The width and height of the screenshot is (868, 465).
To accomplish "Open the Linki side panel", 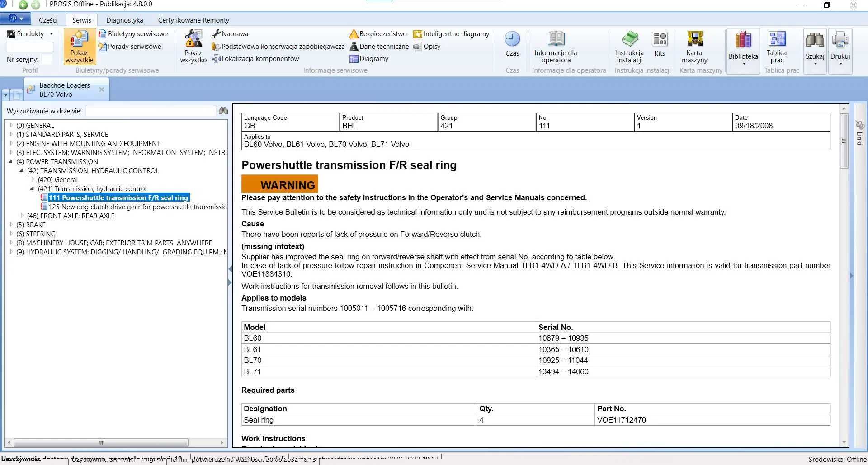I will [x=859, y=132].
